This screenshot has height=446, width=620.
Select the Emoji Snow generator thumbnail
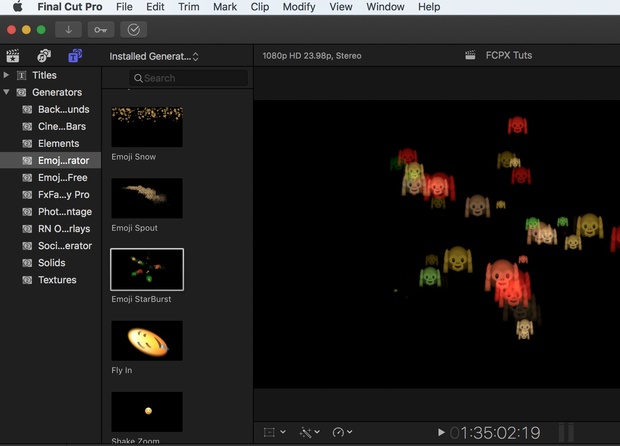147,127
